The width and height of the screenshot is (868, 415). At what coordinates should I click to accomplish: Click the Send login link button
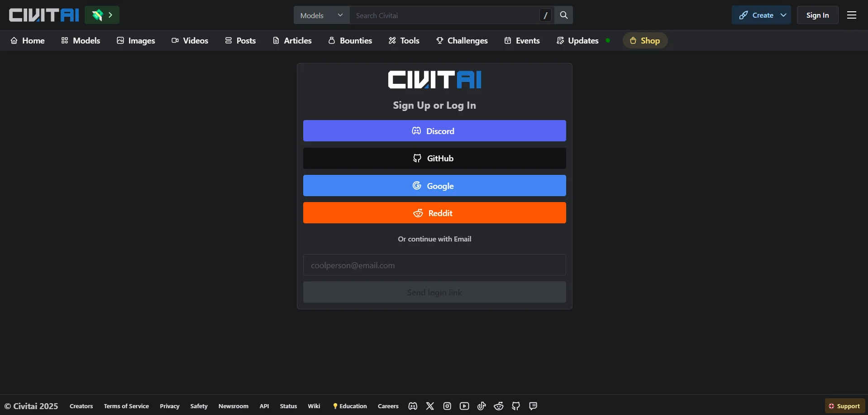(434, 292)
